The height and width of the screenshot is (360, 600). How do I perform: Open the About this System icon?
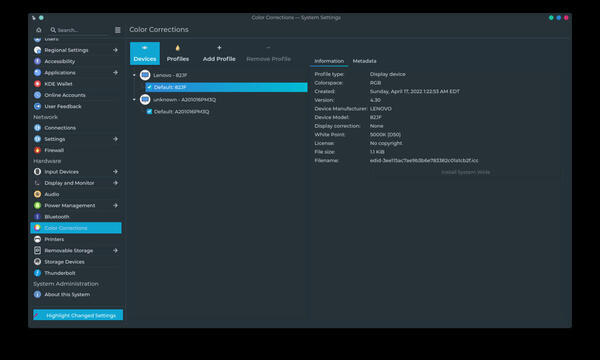(38, 295)
